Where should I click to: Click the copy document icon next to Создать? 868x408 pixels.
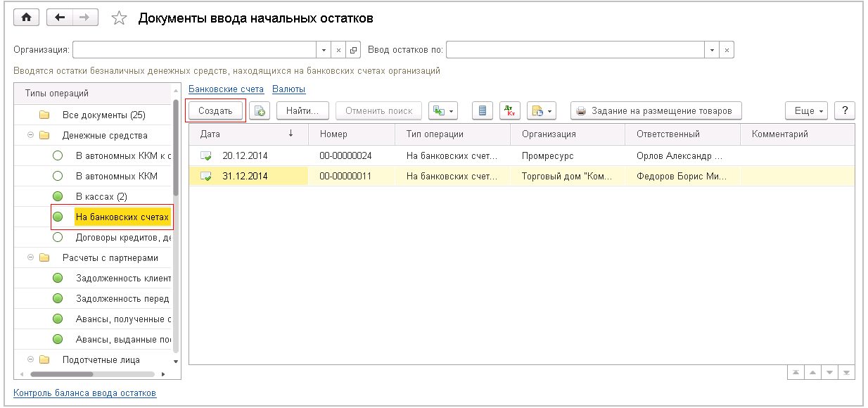(x=260, y=111)
